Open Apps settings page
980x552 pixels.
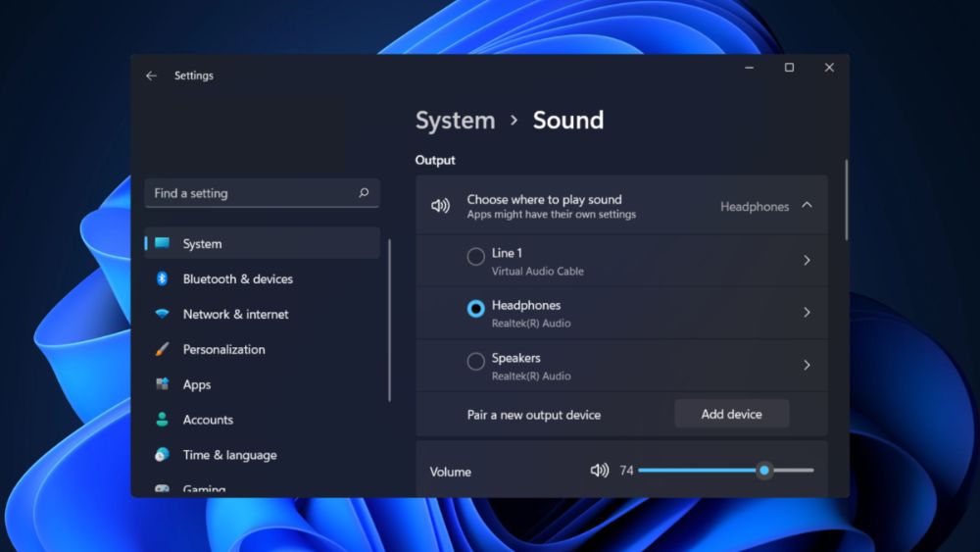coord(262,384)
